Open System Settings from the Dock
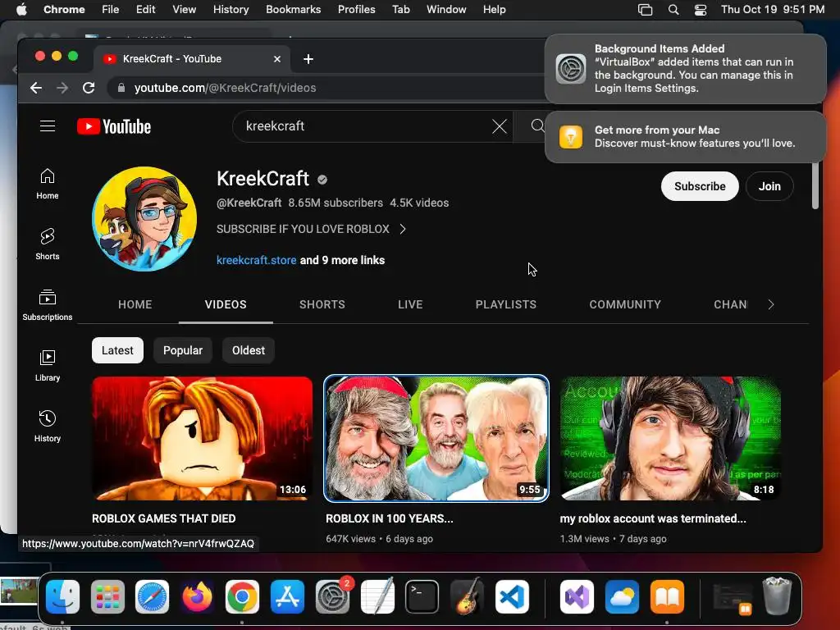840x630 pixels. point(332,597)
